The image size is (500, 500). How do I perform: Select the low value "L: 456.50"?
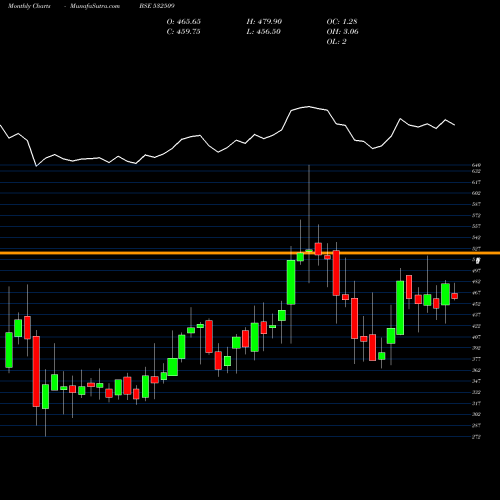[x=263, y=32]
